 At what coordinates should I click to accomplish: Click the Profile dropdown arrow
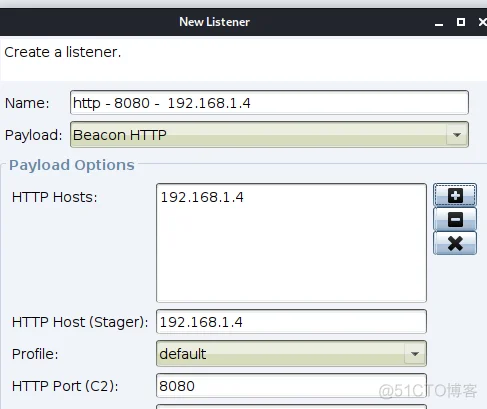pyautogui.click(x=415, y=354)
